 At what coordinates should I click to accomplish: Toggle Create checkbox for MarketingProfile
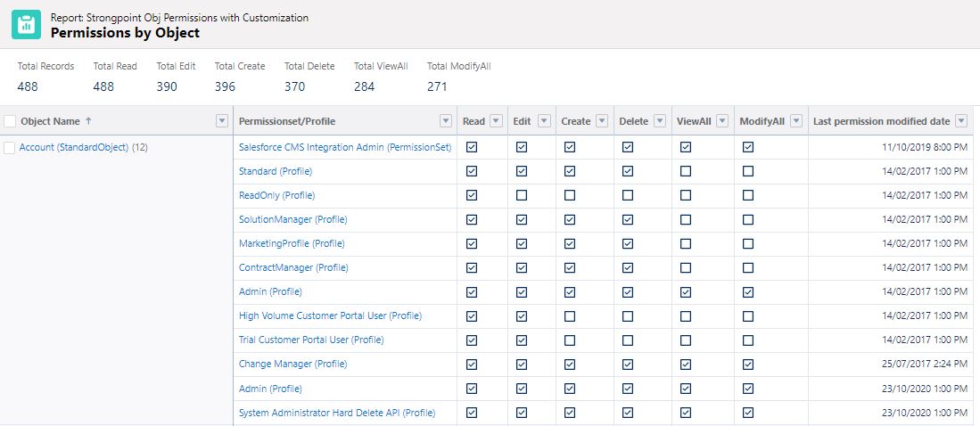tap(570, 243)
